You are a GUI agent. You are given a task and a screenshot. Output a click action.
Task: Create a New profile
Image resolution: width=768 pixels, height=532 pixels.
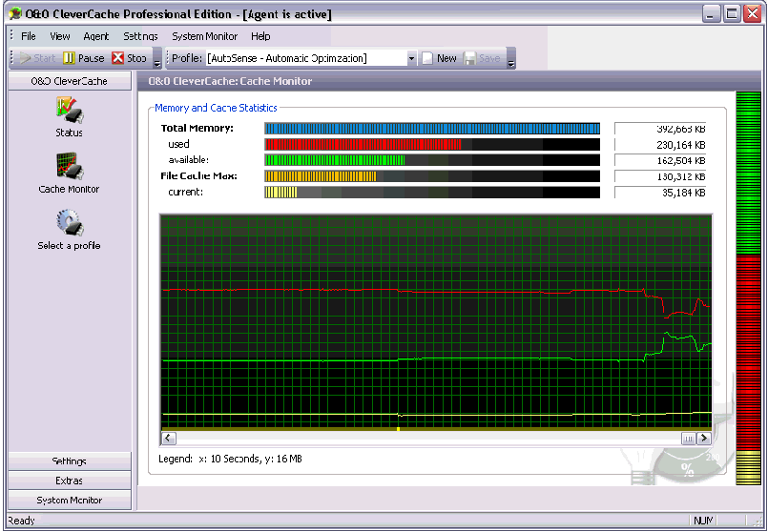[440, 58]
